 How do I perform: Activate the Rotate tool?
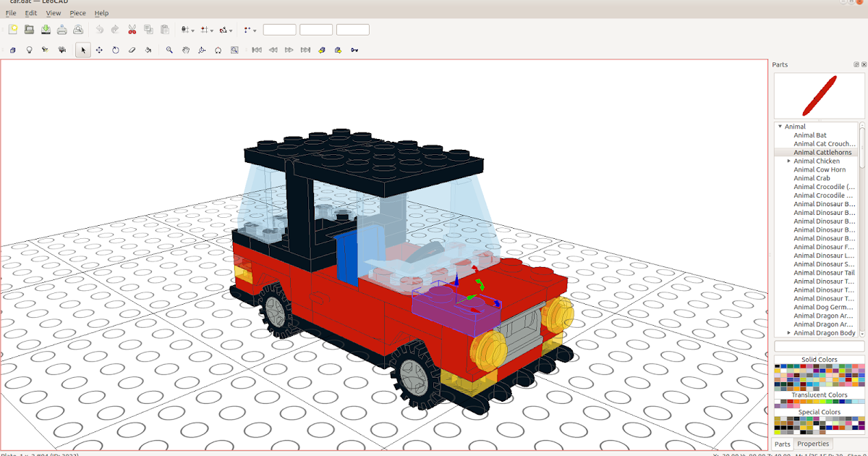(x=116, y=50)
